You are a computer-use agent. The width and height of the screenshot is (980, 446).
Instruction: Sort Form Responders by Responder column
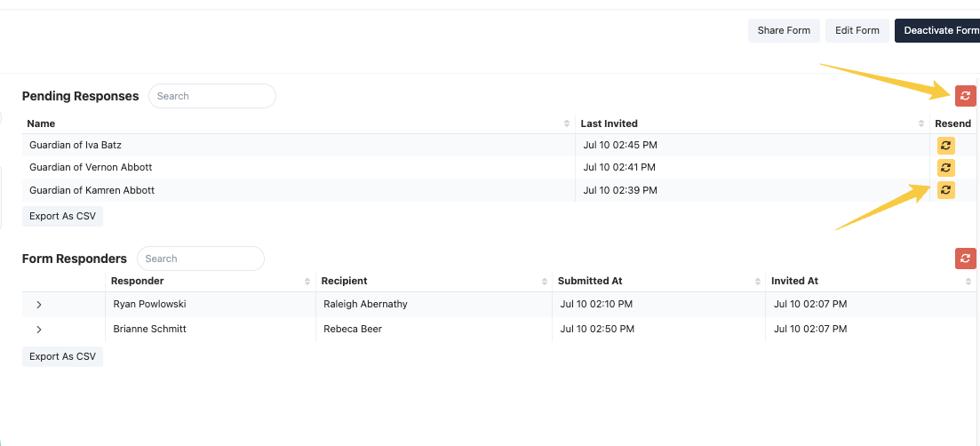click(x=307, y=281)
